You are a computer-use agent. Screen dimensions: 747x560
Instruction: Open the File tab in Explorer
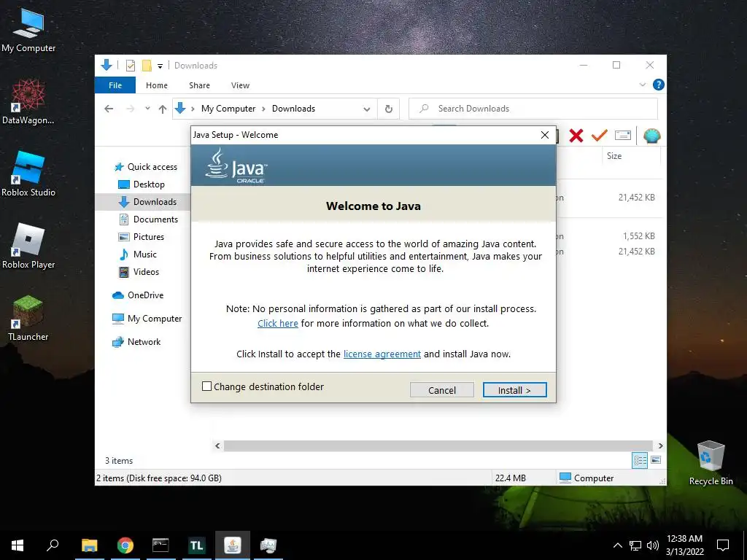click(x=115, y=85)
